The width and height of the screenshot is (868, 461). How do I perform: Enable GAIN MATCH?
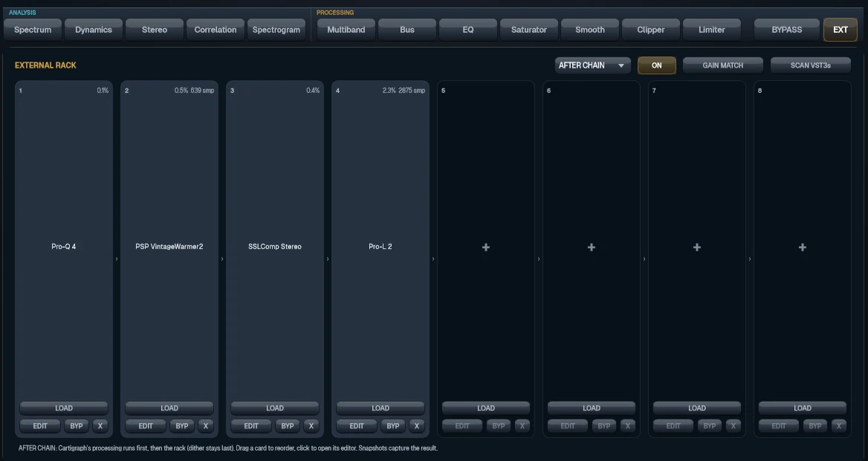[x=723, y=65]
